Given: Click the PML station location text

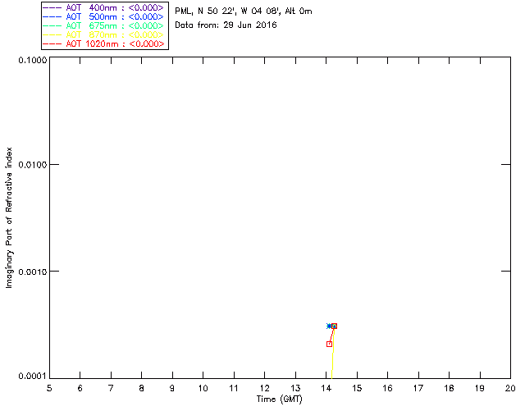Looking at the screenshot, I should coord(244,11).
